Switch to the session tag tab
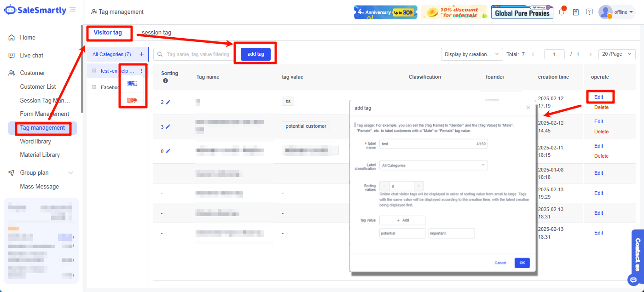 (x=157, y=33)
